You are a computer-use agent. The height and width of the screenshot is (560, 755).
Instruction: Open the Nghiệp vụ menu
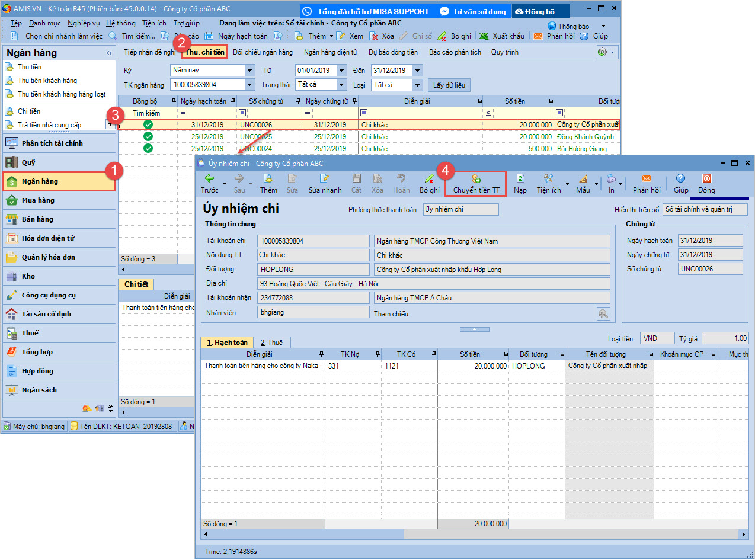click(84, 23)
